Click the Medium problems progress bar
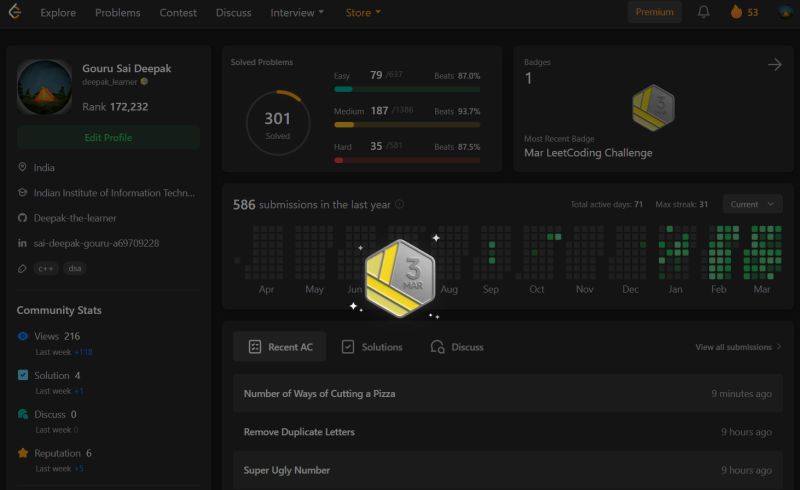This screenshot has height=490, width=800. [407, 125]
